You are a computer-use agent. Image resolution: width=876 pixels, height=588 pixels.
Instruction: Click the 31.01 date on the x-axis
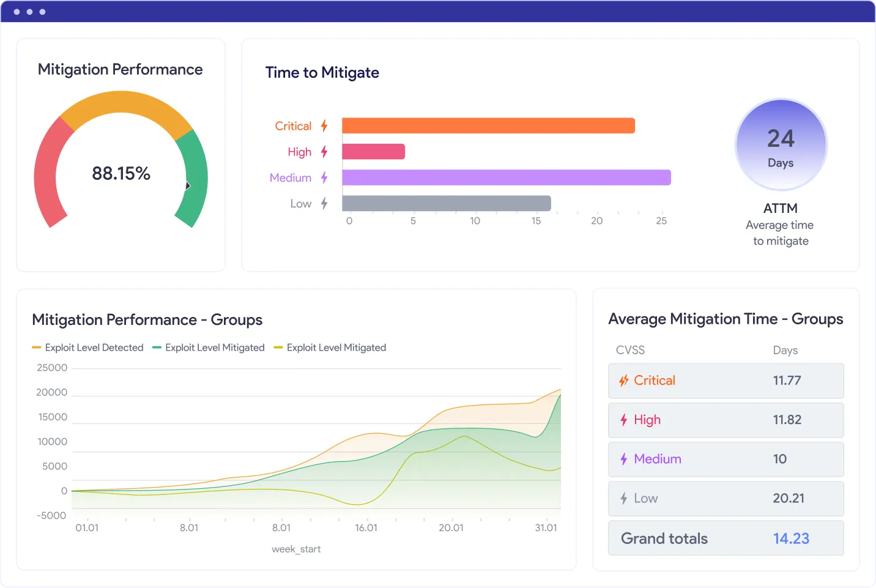click(x=546, y=527)
